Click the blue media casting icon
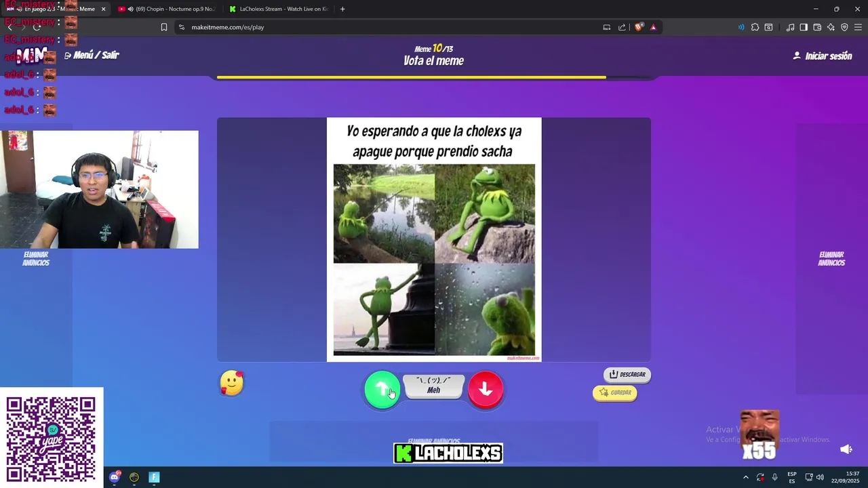 pos(741,27)
